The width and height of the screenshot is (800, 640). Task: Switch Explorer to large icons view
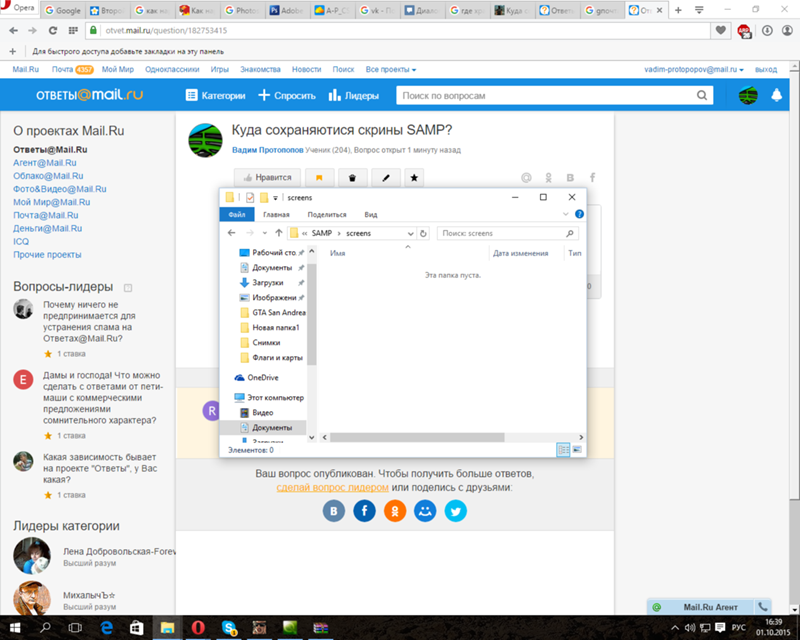click(x=577, y=450)
